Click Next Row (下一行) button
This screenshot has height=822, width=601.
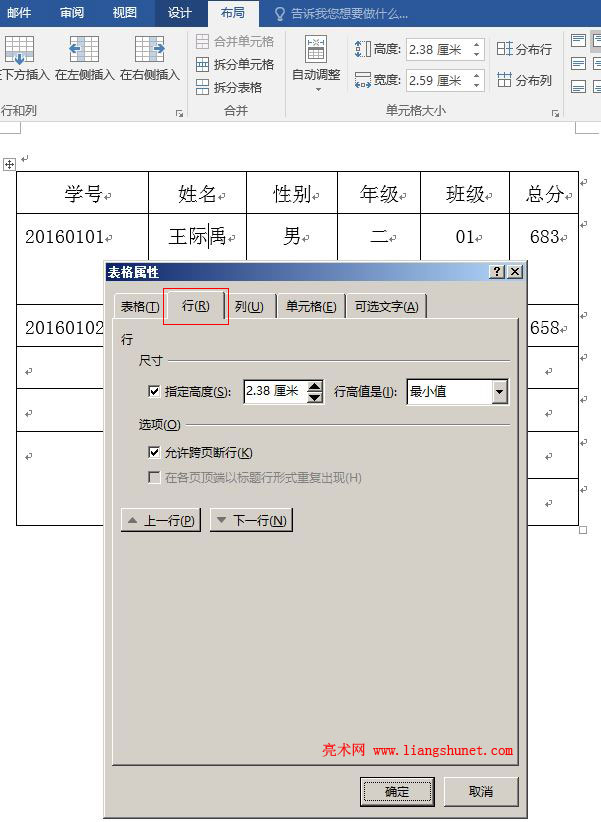click(251, 520)
